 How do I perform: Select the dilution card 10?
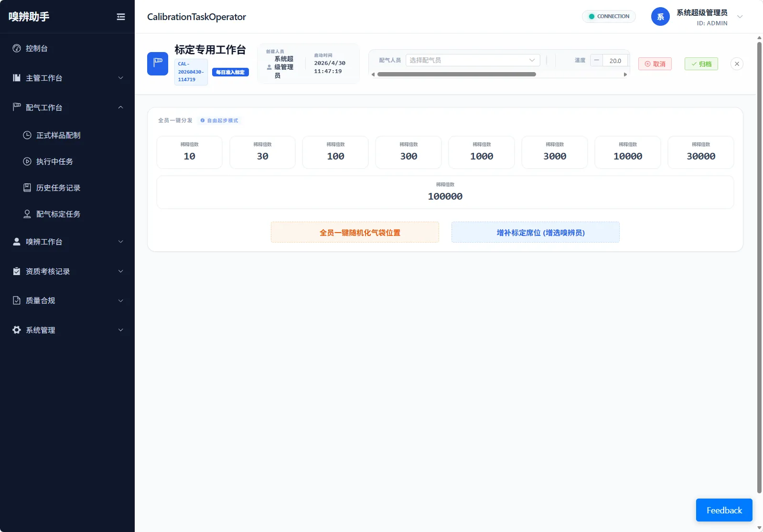(x=190, y=152)
